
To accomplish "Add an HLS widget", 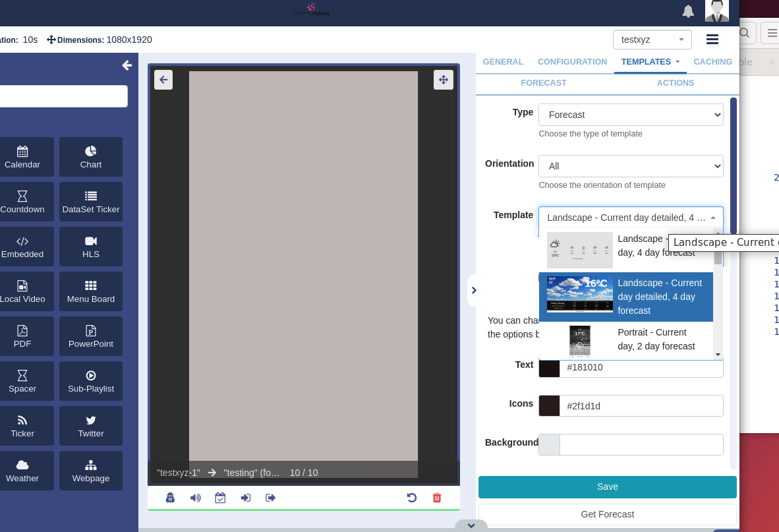I will 90,247.
